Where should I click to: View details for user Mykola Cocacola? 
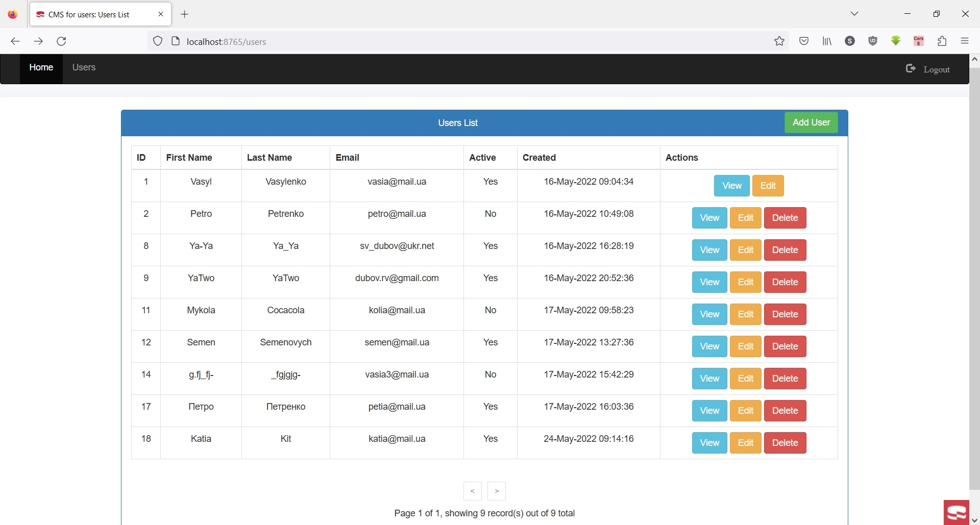click(x=709, y=314)
